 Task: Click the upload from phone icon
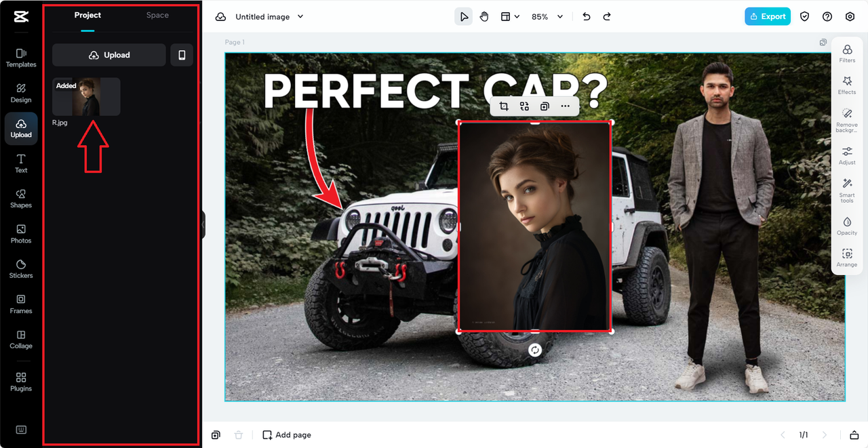coord(182,55)
